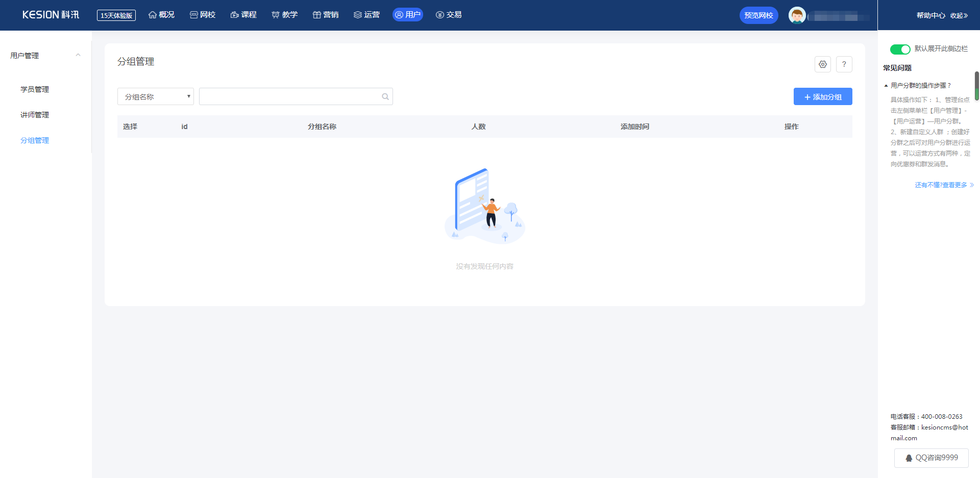Click the user avatar icon
The width and height of the screenshot is (980, 478).
tap(797, 15)
